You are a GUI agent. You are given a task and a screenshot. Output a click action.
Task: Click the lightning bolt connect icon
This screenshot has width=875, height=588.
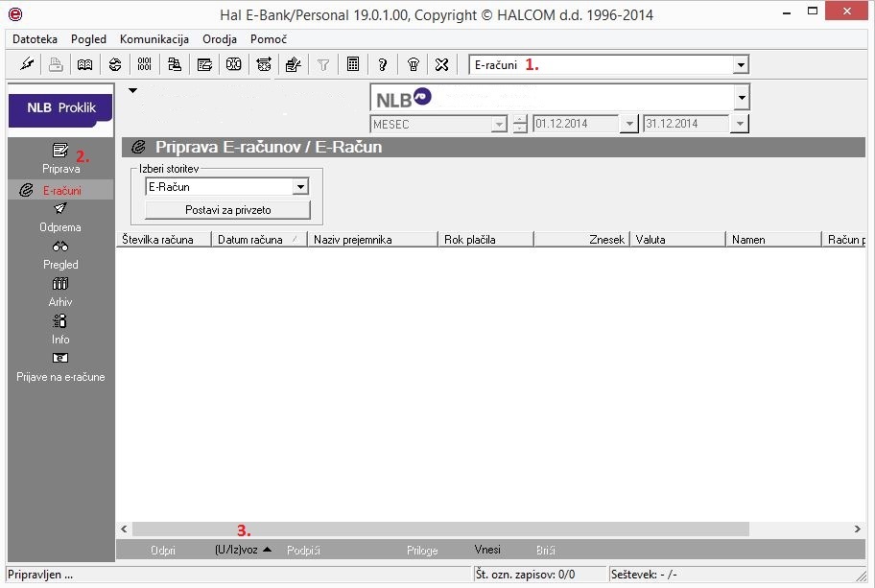click(x=27, y=64)
